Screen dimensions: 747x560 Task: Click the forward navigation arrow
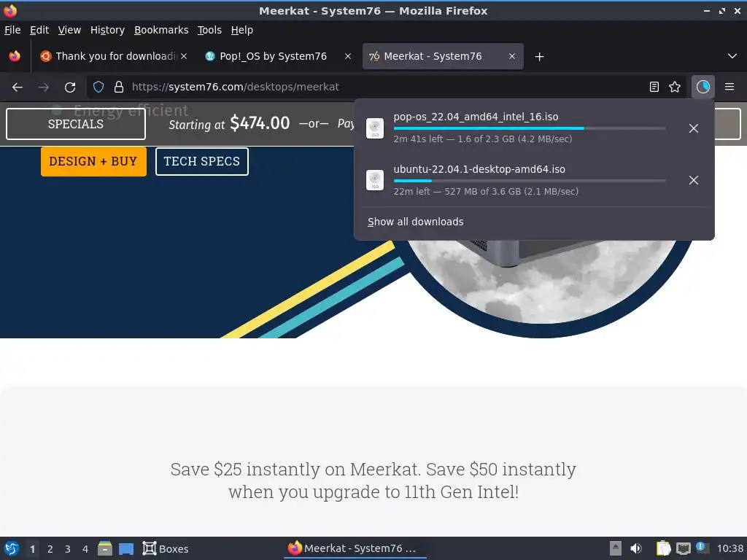(44, 87)
